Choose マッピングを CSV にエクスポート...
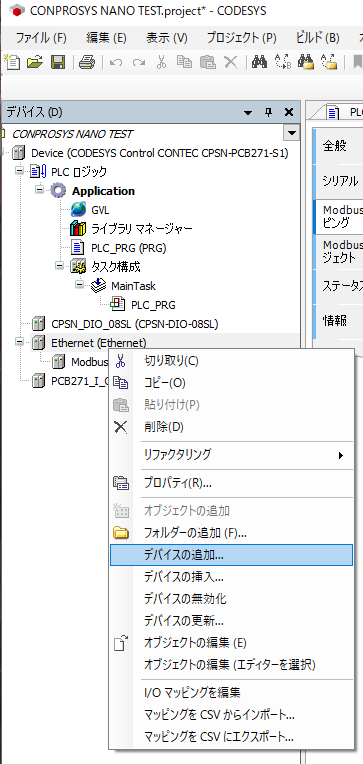 coord(231,736)
